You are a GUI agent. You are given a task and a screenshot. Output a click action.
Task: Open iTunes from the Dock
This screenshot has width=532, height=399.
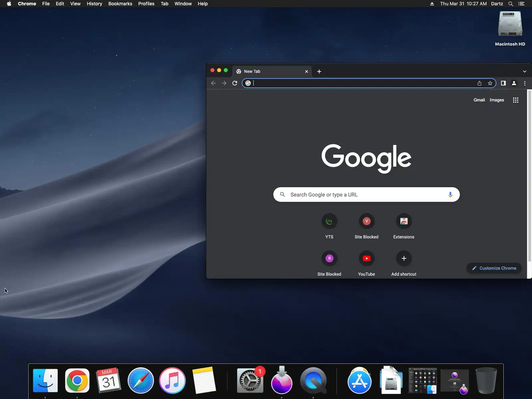pyautogui.click(x=172, y=380)
